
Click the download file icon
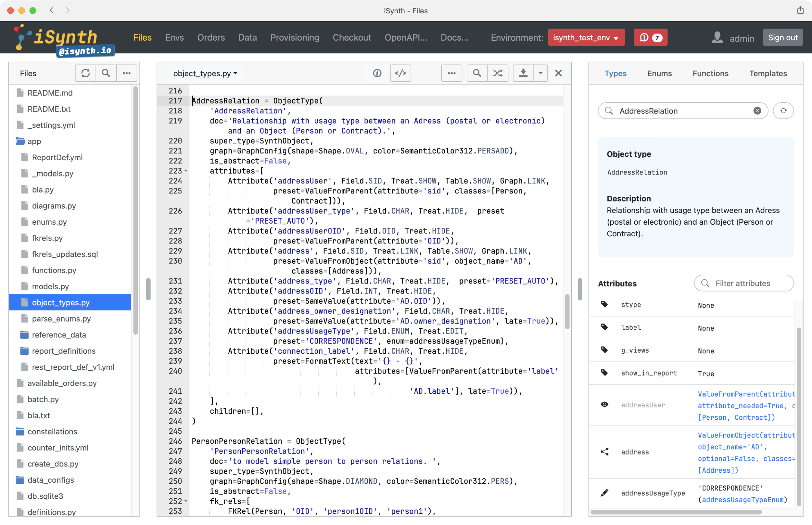coord(523,73)
